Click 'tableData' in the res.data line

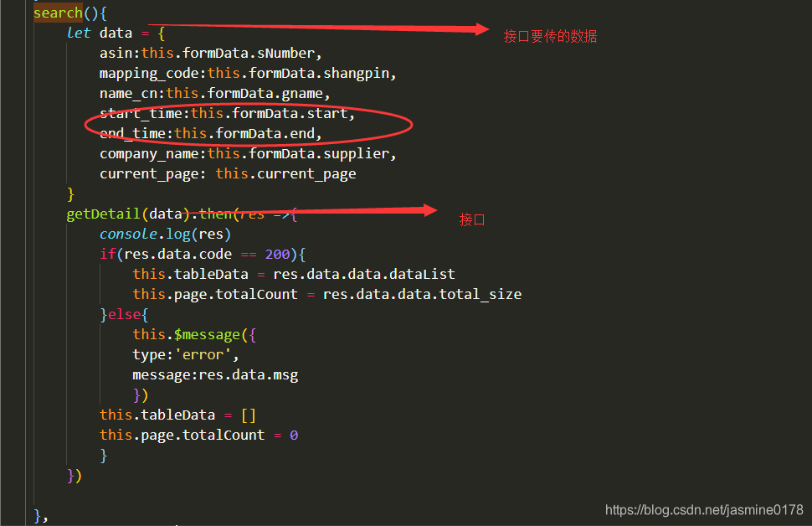pos(211,274)
